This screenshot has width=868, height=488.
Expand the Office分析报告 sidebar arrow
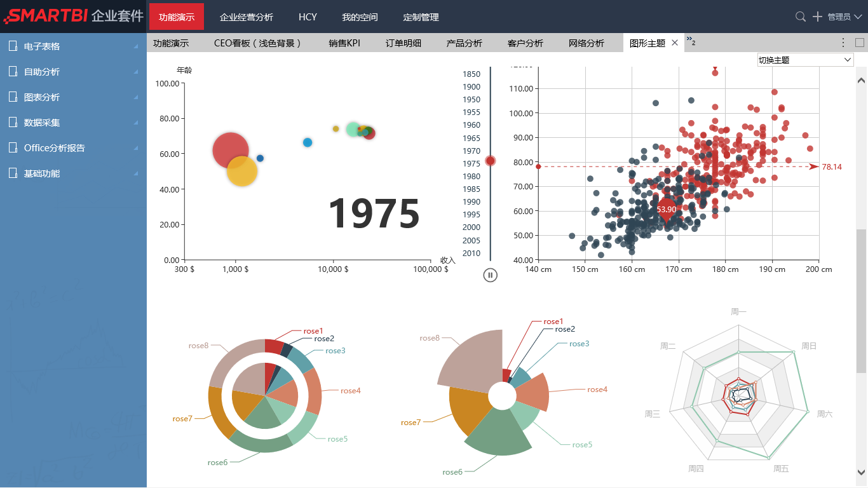coord(136,148)
